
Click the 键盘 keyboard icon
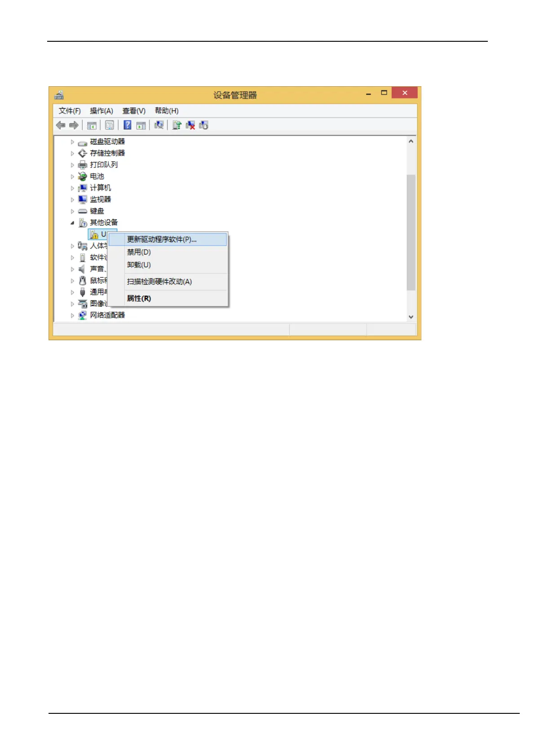click(x=83, y=211)
